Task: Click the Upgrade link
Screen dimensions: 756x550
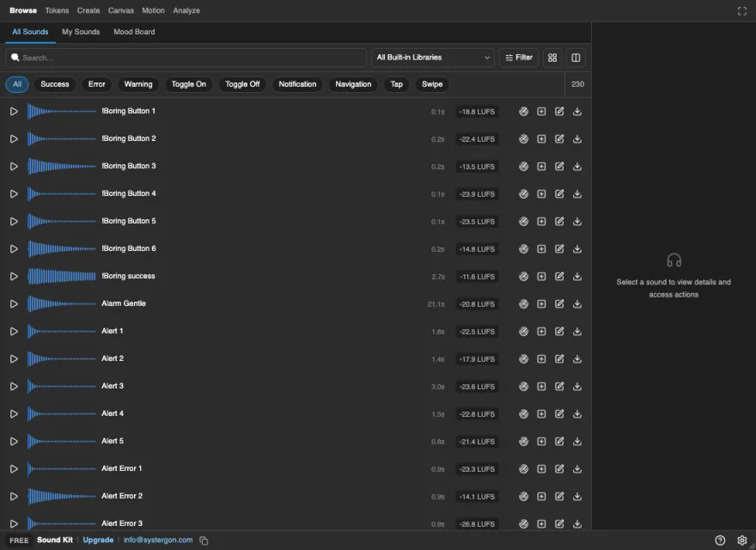Action: point(98,541)
